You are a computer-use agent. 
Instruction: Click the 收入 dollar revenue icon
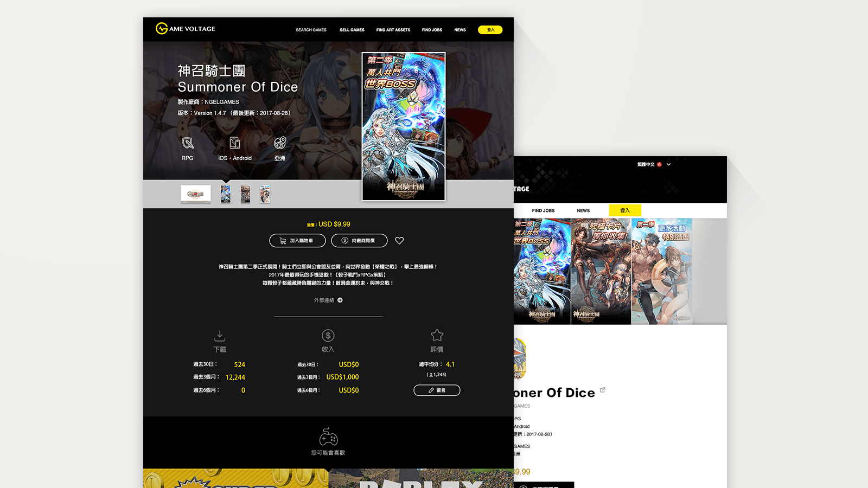[328, 336]
